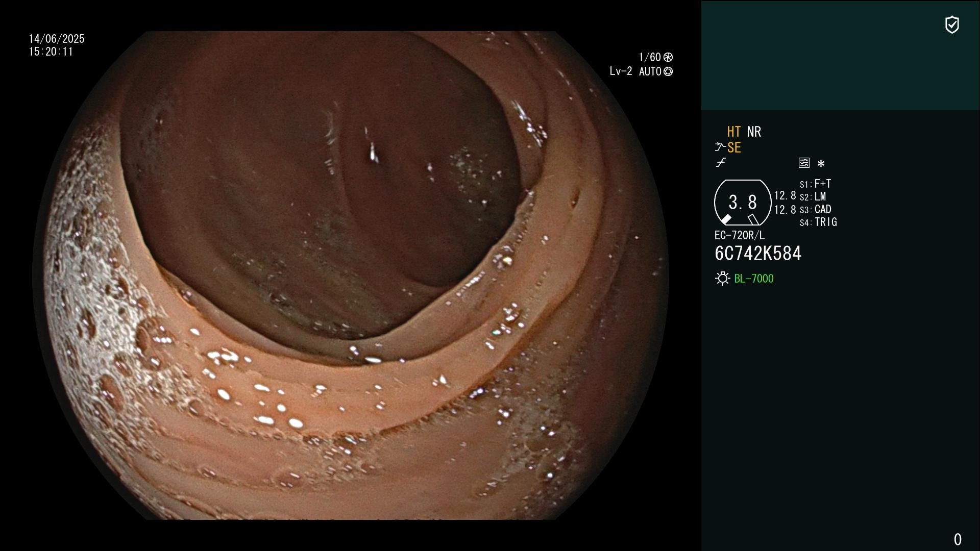
Task: Select the SE enhancement indicator
Action: coord(734,147)
